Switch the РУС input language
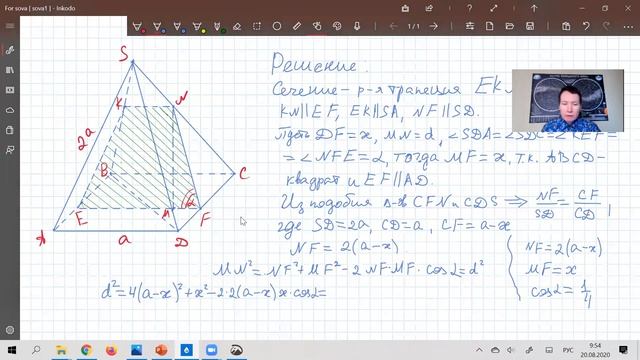 click(x=568, y=350)
